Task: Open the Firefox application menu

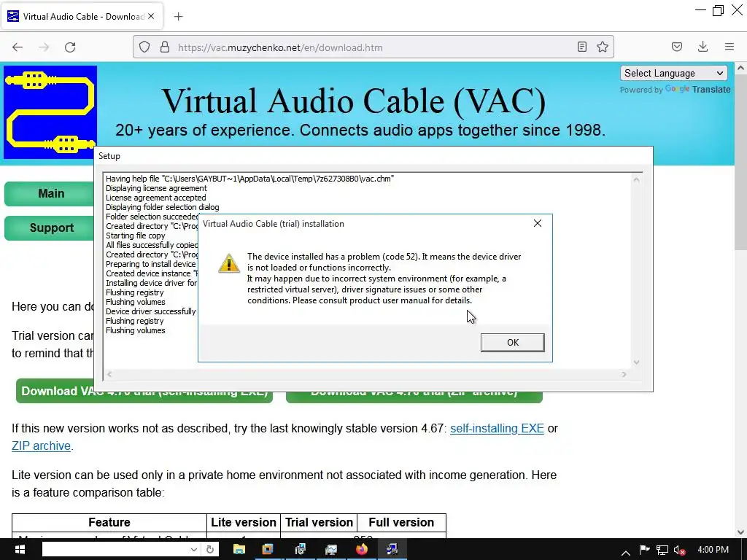Action: [x=729, y=47]
